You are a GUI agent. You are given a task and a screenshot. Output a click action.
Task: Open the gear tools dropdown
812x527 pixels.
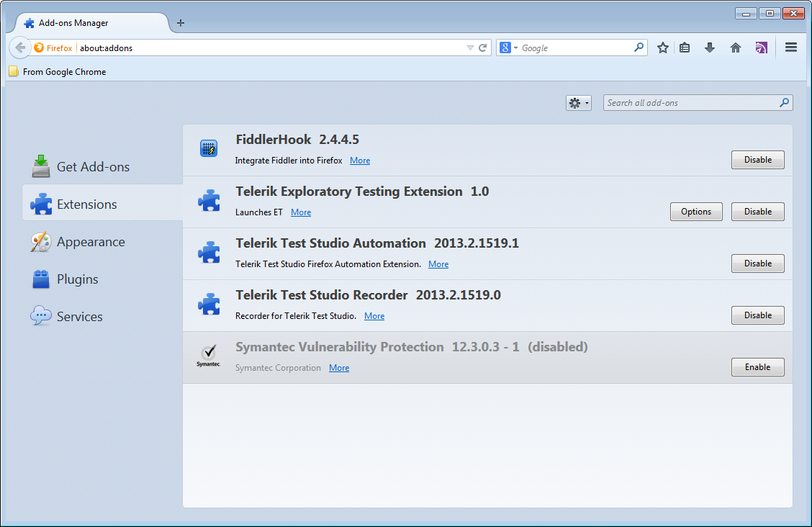click(578, 103)
